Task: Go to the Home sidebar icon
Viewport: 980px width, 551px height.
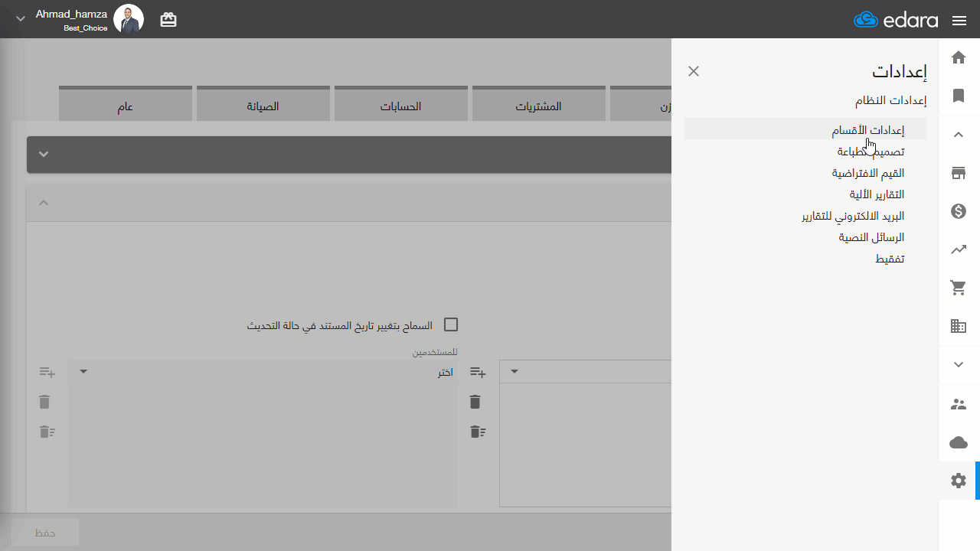Action: [x=959, y=57]
